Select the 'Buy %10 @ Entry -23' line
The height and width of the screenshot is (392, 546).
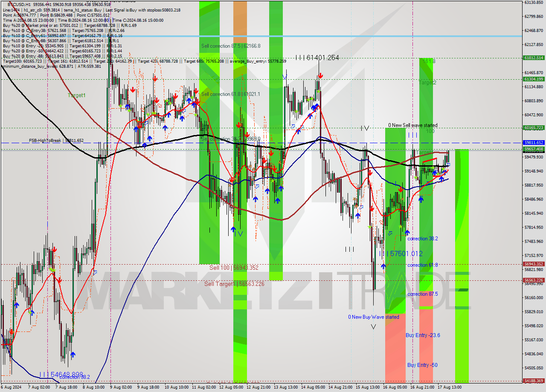pos(62,46)
